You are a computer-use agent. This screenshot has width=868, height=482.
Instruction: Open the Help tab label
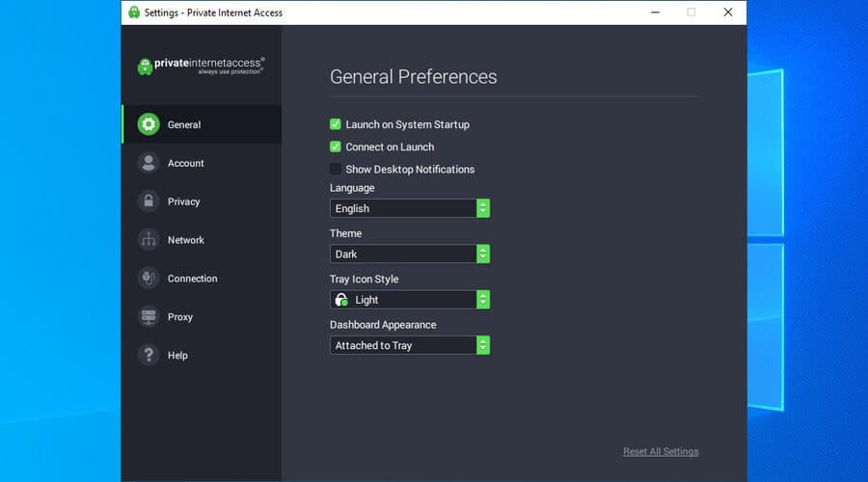[x=177, y=356]
